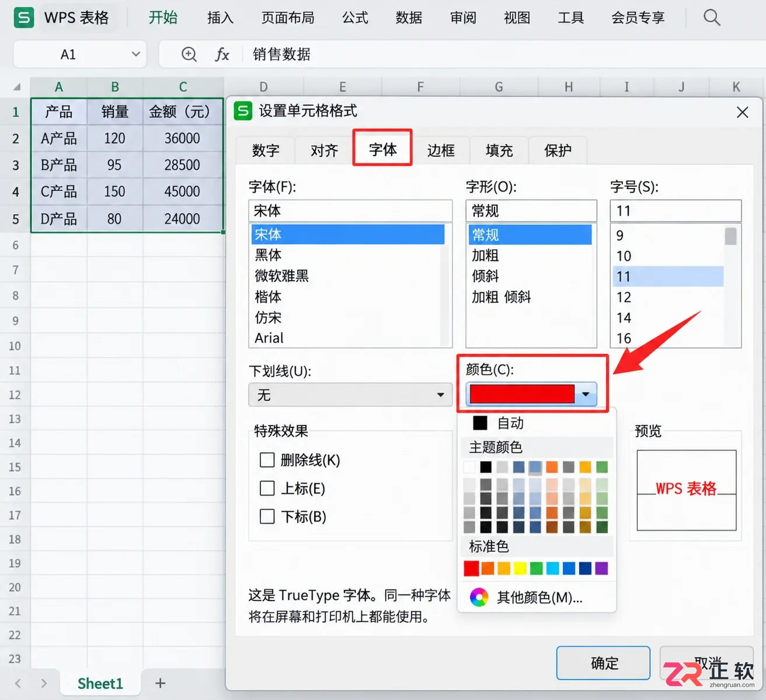This screenshot has width=766, height=700.
Task: Open the 公式 menu
Action: (x=355, y=18)
